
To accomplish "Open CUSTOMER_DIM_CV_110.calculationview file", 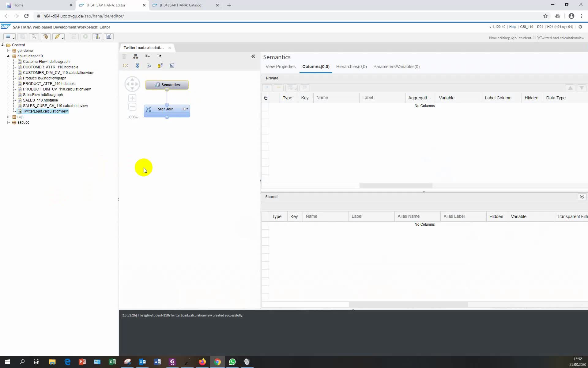I will (58, 73).
